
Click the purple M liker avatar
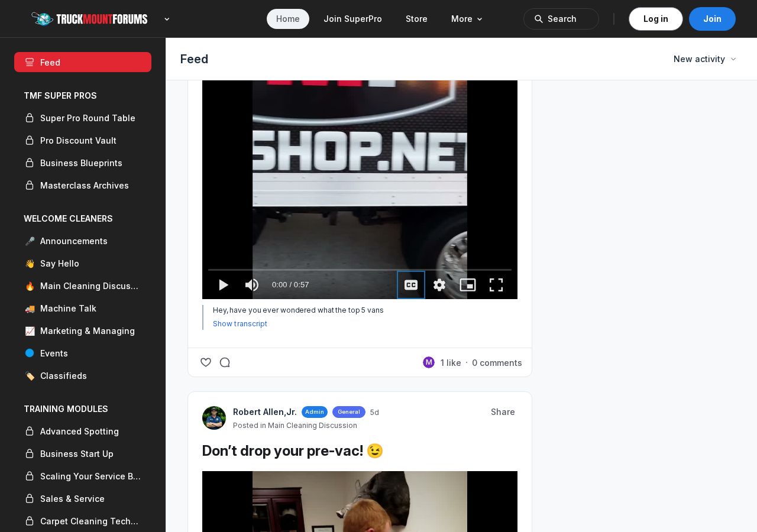(429, 362)
